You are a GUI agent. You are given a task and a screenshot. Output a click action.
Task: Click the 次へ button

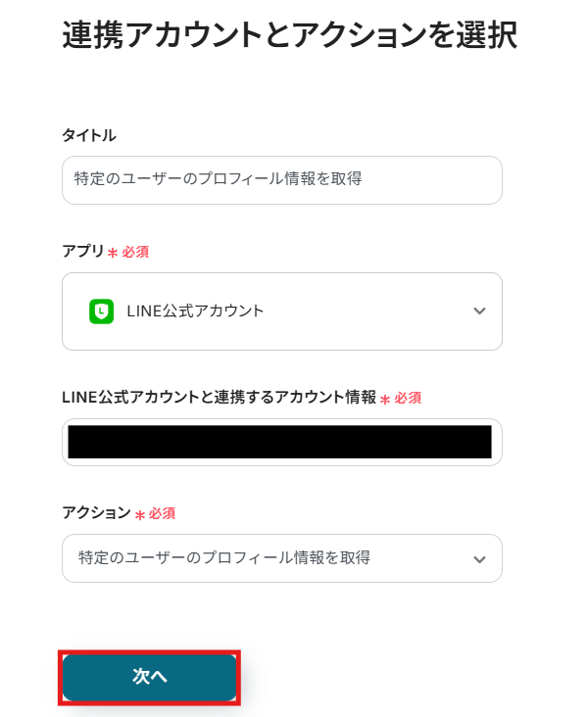(x=149, y=677)
